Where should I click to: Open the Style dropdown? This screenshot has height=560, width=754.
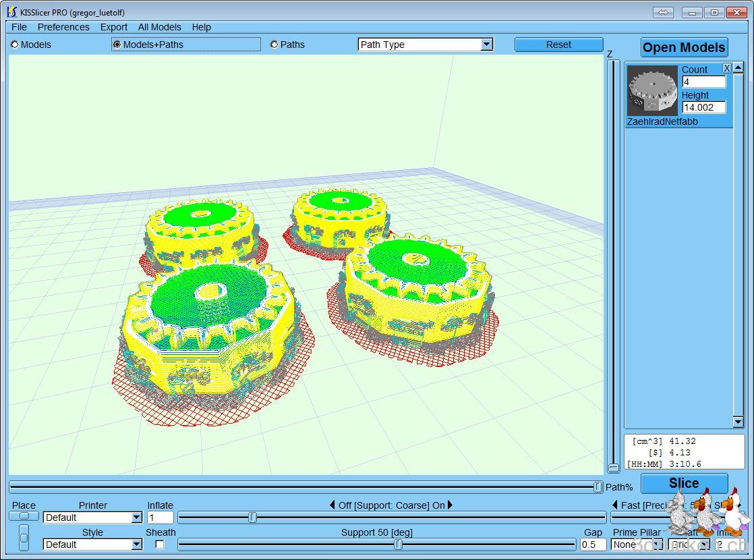click(136, 544)
